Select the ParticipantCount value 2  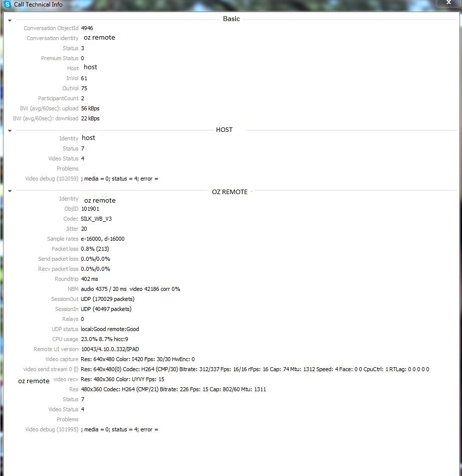point(83,98)
